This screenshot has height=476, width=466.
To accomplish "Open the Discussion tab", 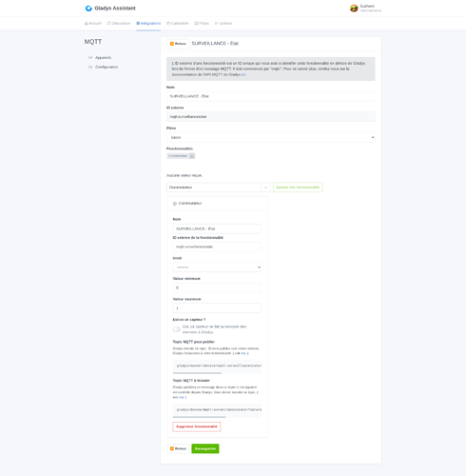I will click(x=119, y=23).
